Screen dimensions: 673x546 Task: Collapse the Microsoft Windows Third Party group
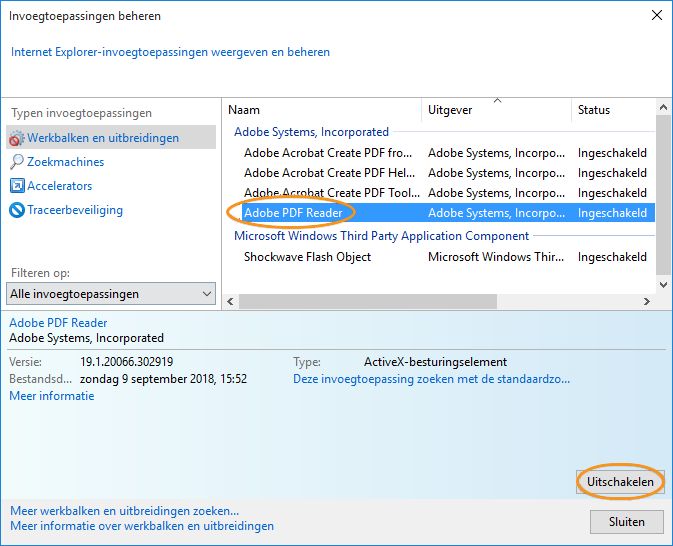(381, 236)
